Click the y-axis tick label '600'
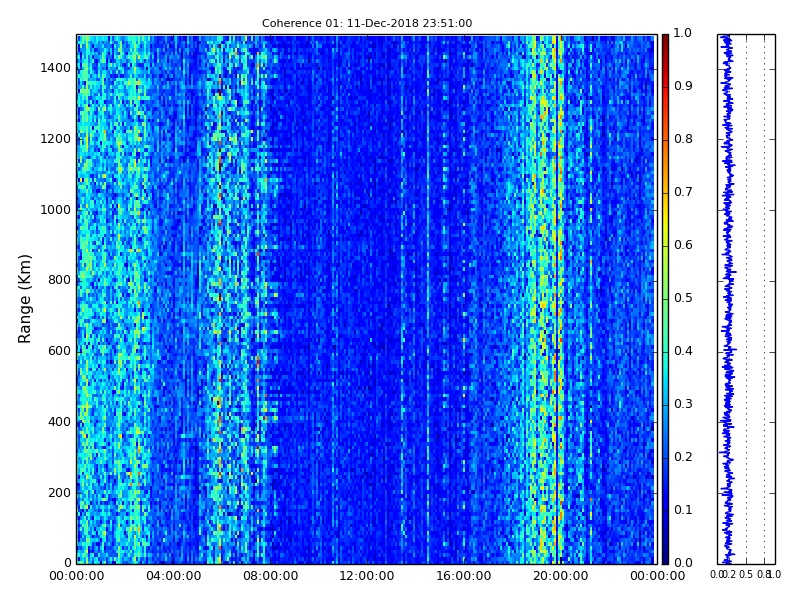800x600 pixels. click(59, 351)
